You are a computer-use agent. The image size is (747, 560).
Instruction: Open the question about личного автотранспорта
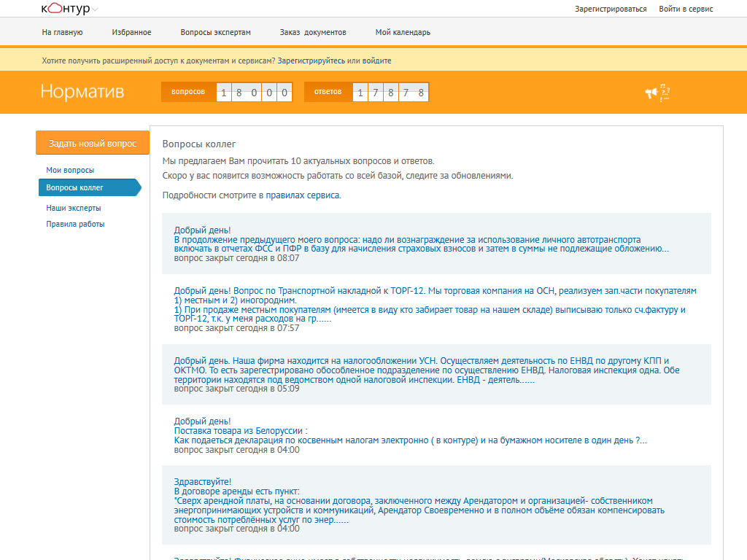click(421, 239)
